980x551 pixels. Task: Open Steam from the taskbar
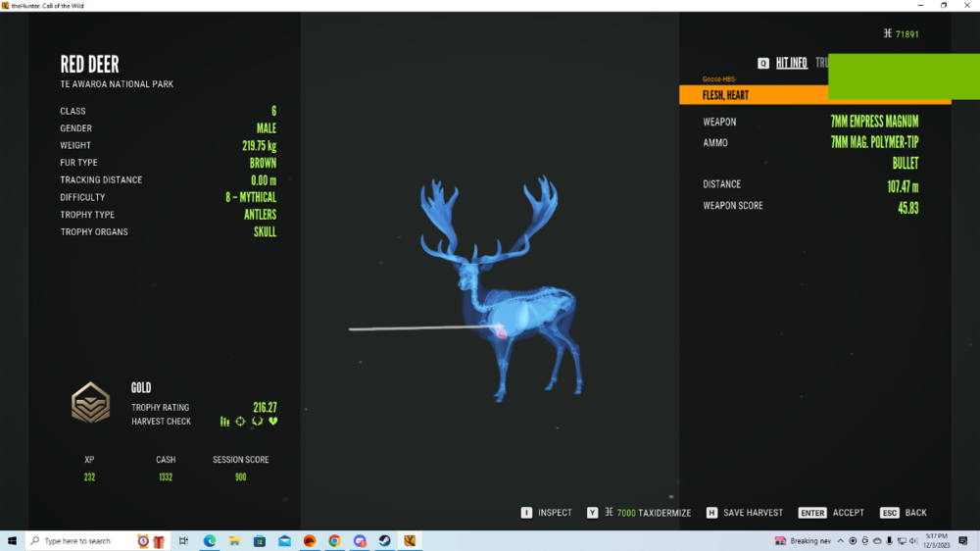coord(385,541)
